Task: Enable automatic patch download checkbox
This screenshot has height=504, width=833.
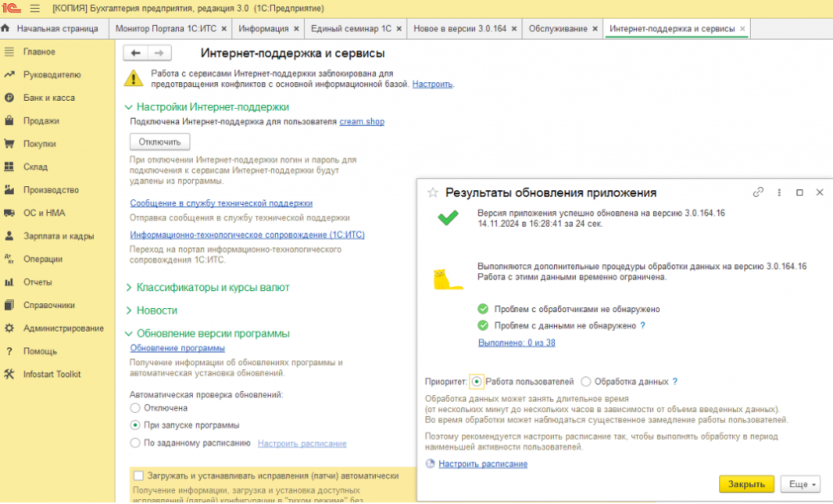Action: coord(138,476)
